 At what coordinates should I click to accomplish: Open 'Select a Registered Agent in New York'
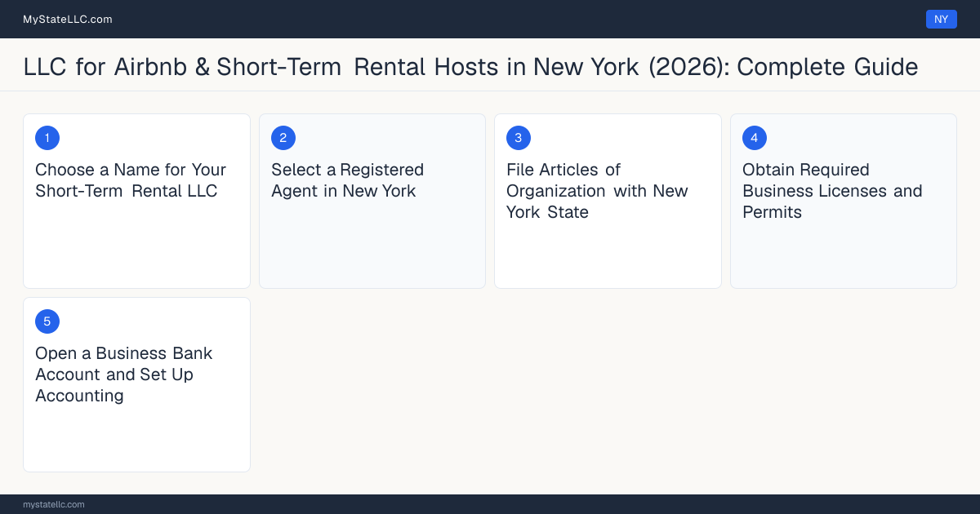348,180
